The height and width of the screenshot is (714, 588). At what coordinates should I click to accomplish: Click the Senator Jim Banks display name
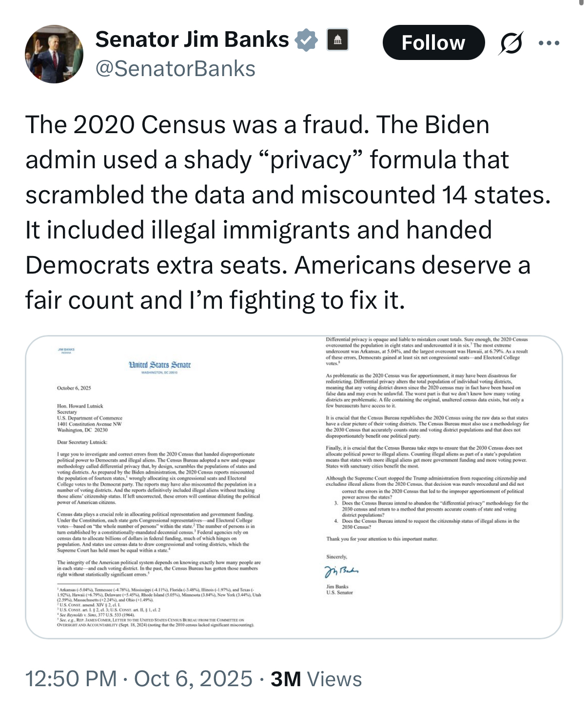point(192,40)
